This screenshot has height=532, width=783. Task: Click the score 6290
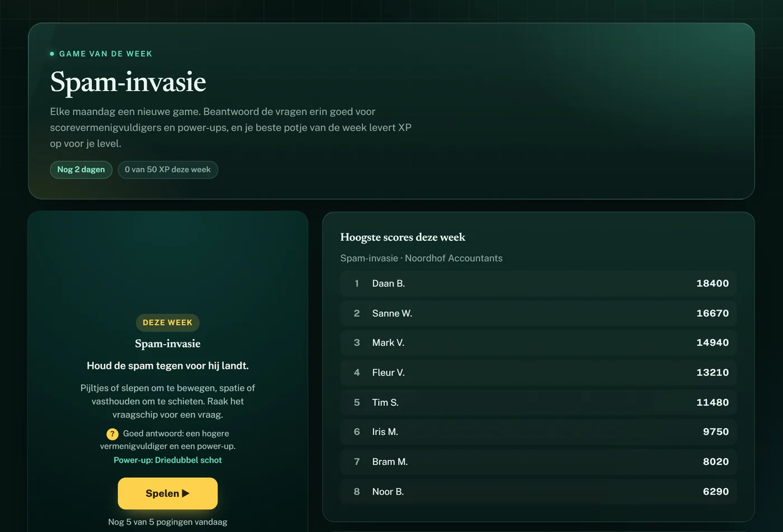point(716,492)
